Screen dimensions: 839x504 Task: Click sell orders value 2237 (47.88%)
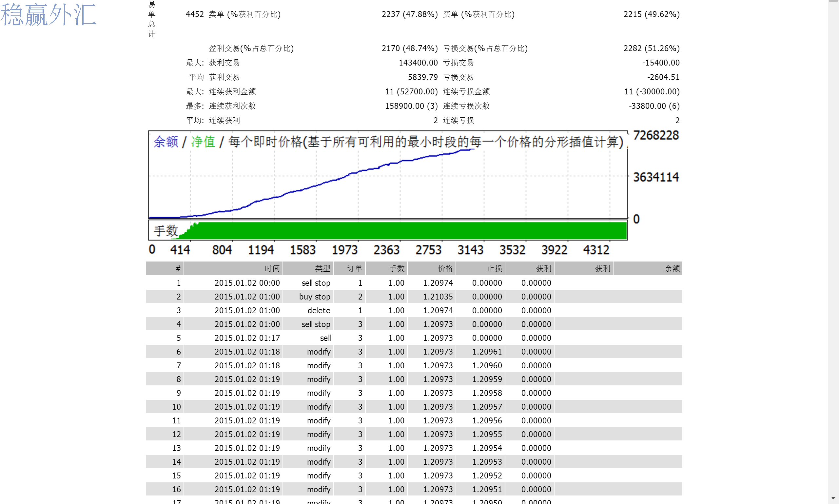[409, 14]
